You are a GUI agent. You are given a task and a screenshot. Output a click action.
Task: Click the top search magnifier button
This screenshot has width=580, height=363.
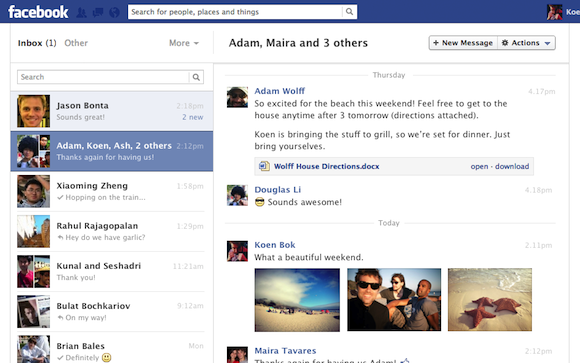(x=349, y=12)
